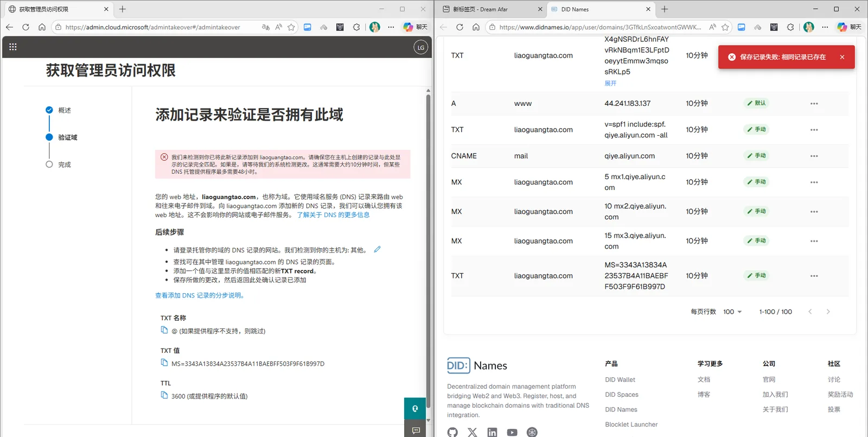The height and width of the screenshot is (437, 868).
Task: Select the 完成 step in the wizard
Action: pos(65,164)
